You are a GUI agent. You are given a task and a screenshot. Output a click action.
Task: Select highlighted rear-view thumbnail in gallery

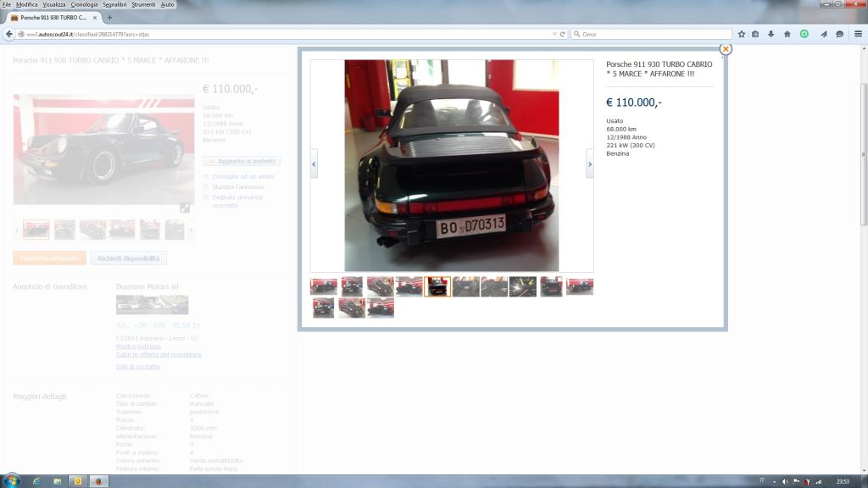[437, 286]
